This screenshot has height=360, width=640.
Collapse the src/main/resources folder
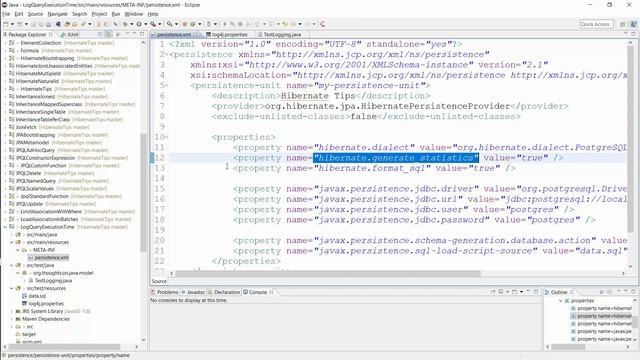(11, 242)
